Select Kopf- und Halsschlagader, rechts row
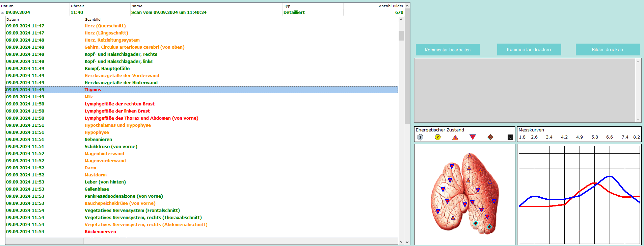This screenshot has height=246, width=644. [202, 54]
